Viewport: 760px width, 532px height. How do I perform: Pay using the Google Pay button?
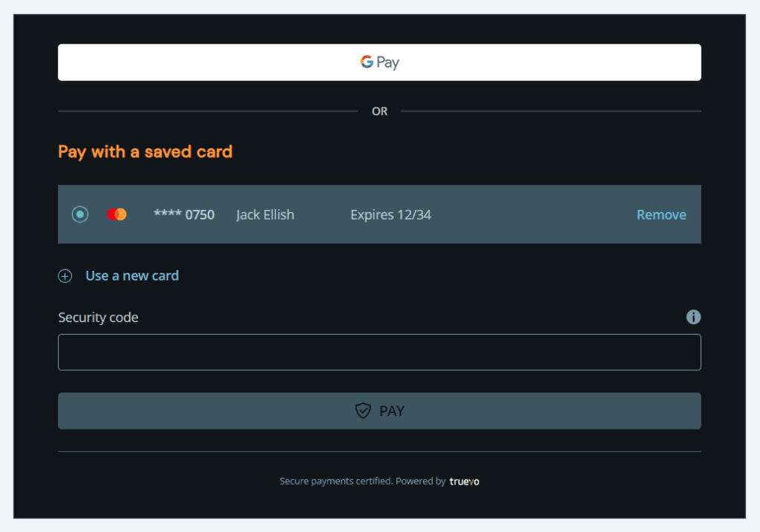click(x=379, y=62)
